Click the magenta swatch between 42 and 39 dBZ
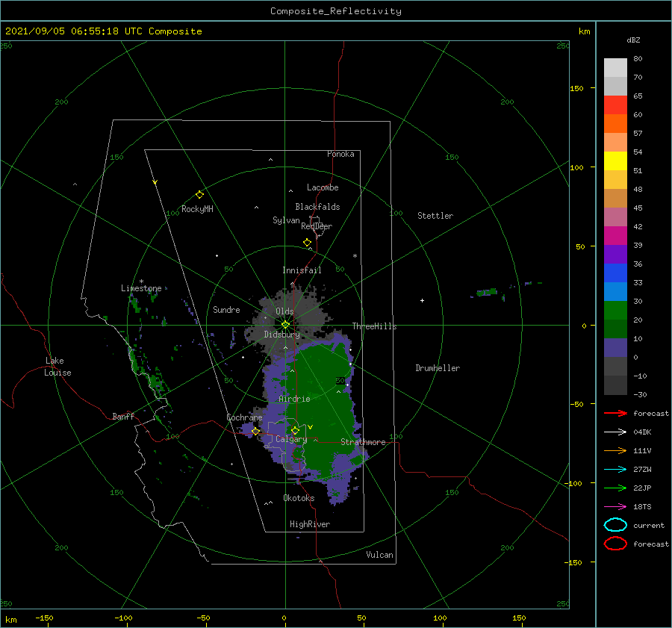 point(615,236)
